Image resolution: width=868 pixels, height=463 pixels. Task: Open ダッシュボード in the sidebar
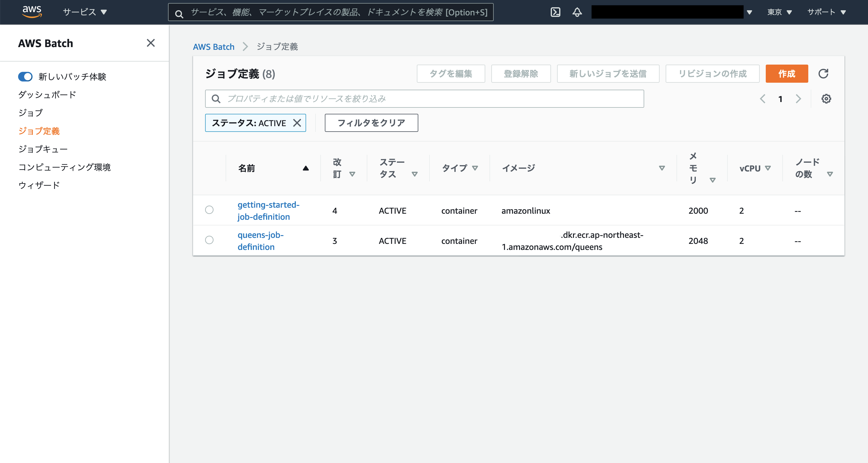click(47, 94)
